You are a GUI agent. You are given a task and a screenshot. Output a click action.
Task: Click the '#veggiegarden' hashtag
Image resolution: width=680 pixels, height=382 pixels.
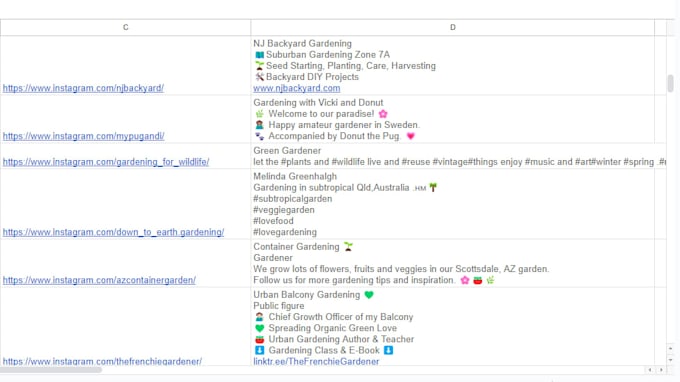click(284, 210)
